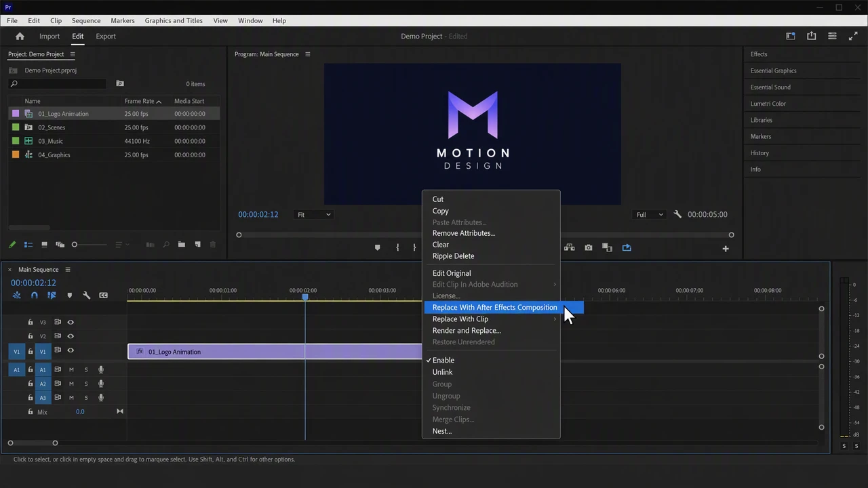Switch Project panel to List View

pos(28,245)
